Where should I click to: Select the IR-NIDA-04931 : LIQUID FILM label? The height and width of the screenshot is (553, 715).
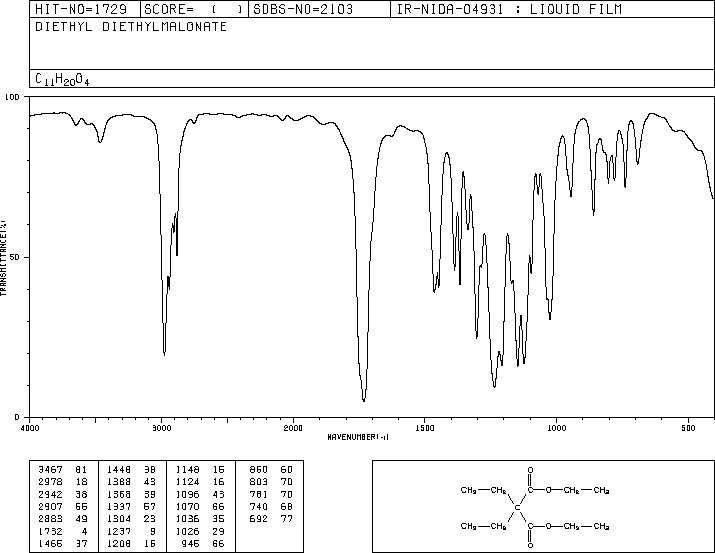(x=509, y=9)
